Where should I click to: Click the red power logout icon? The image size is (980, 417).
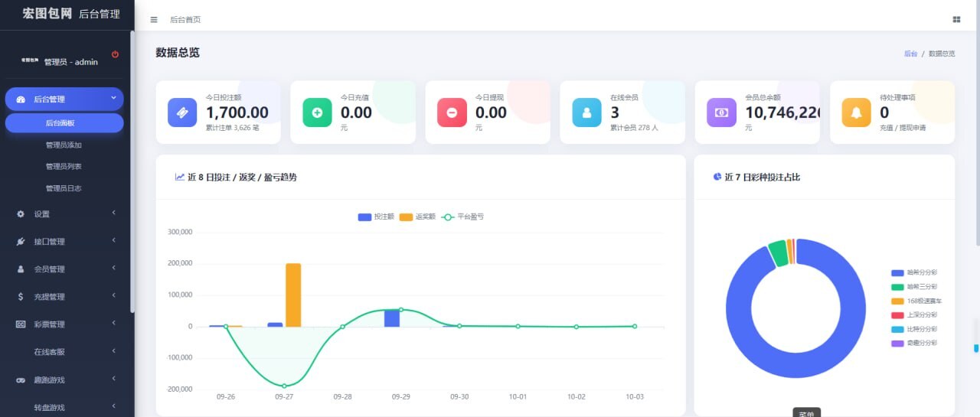point(115,54)
